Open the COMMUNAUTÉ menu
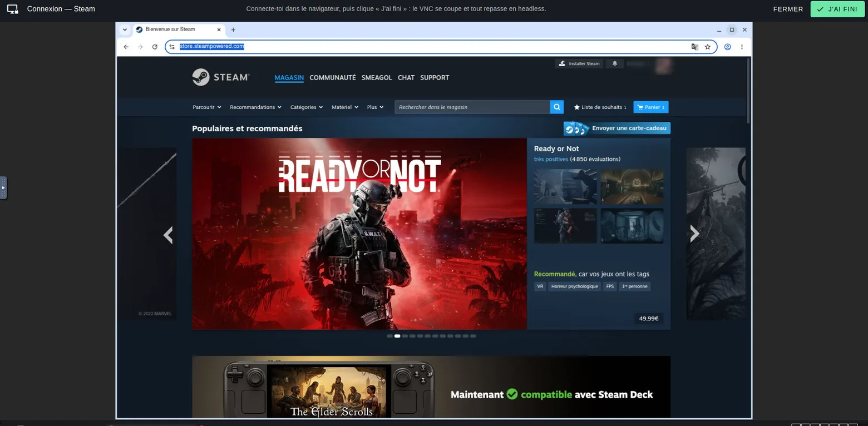The image size is (868, 426). (x=333, y=78)
